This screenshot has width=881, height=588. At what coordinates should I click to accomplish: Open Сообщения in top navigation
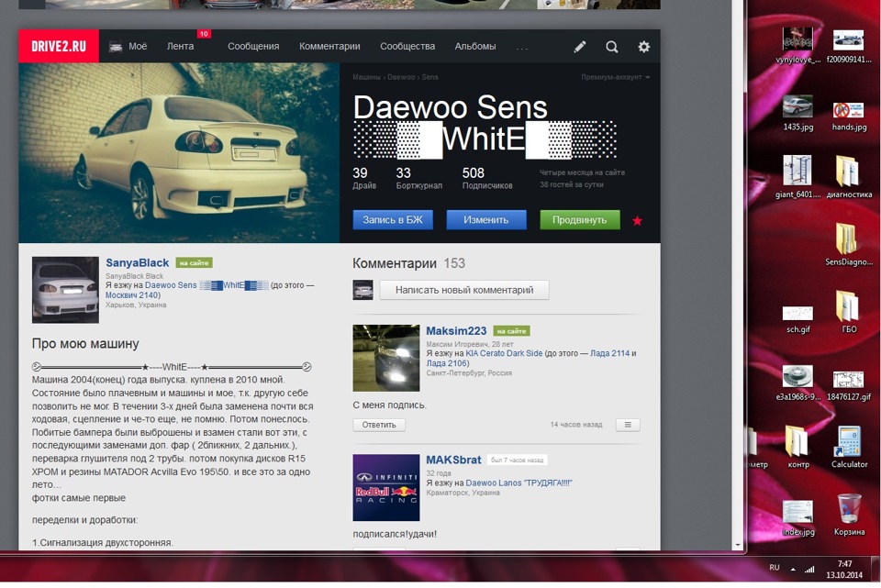[x=253, y=47]
